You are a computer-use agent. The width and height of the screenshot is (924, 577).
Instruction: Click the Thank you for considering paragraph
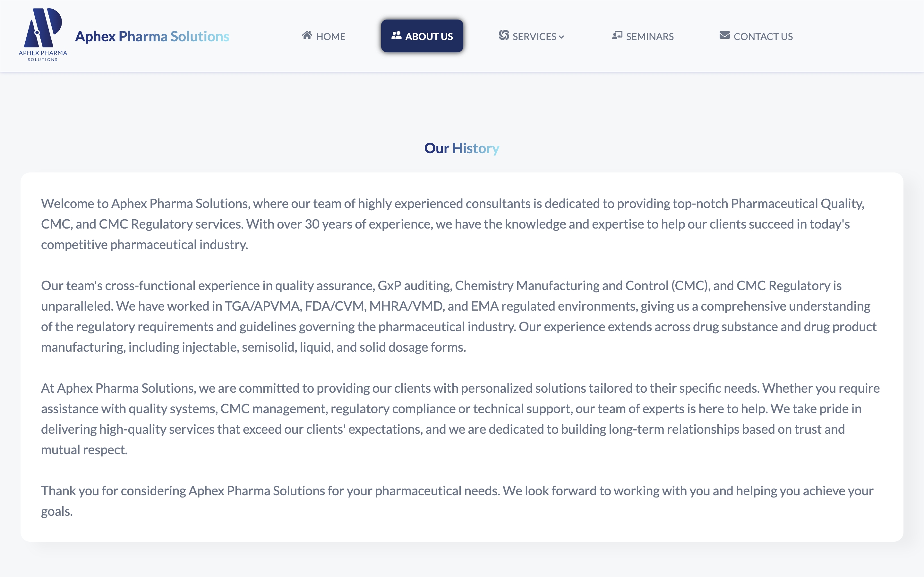point(457,501)
